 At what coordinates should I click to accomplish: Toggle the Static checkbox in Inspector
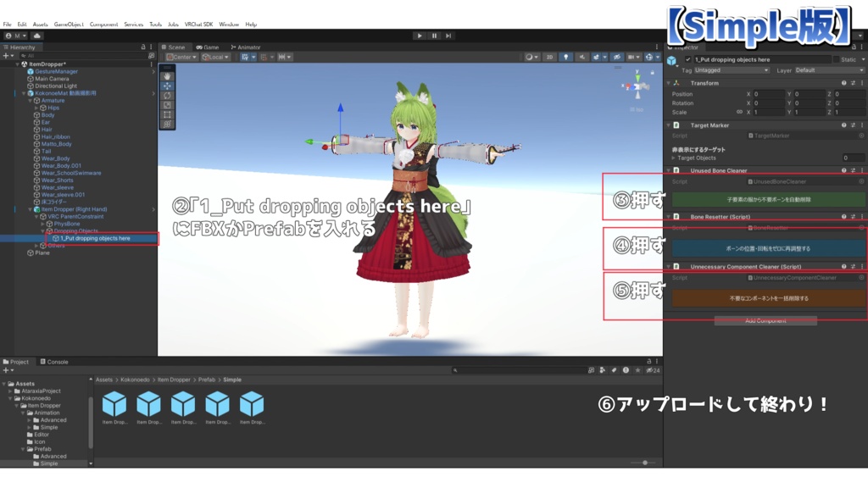click(836, 59)
